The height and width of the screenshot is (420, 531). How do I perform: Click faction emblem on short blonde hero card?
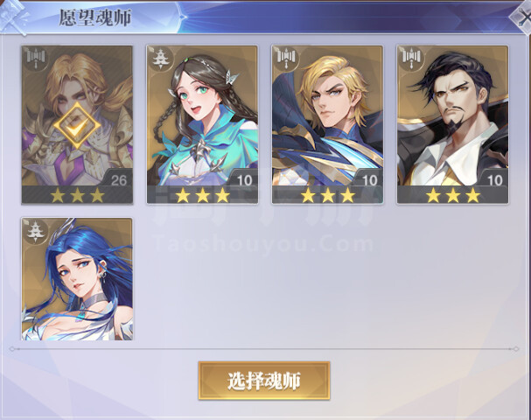pos(287,59)
